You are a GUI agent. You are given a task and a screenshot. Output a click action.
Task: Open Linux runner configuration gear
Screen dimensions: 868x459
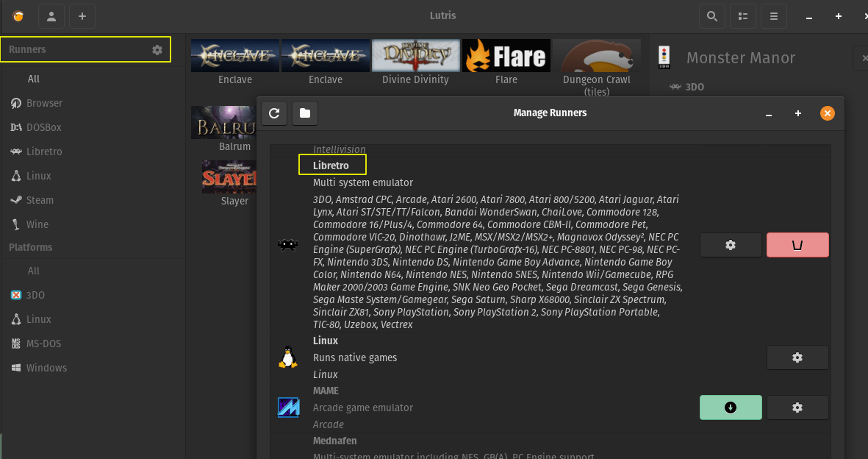click(797, 357)
